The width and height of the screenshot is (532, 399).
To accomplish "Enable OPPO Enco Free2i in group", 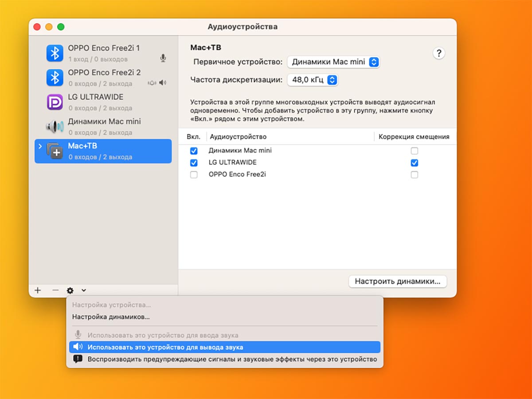I will point(194,175).
